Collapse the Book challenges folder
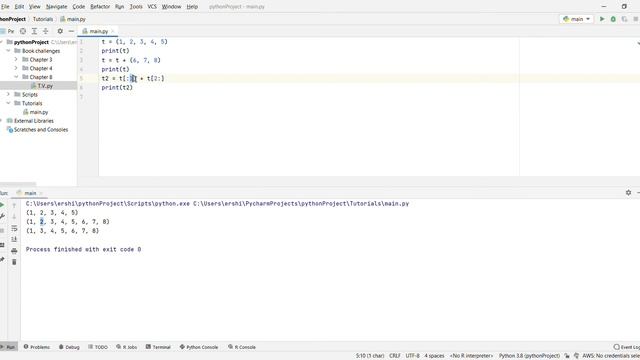The width and height of the screenshot is (640, 360). (x=8, y=51)
